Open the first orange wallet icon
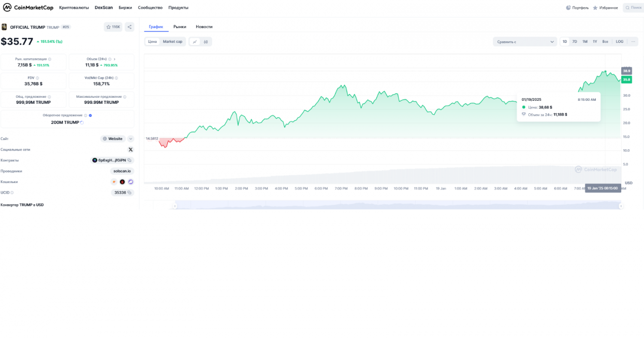 coord(114,182)
